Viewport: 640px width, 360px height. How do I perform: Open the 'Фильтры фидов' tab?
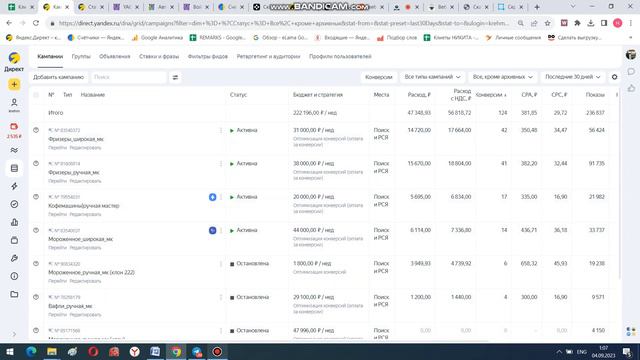[208, 57]
